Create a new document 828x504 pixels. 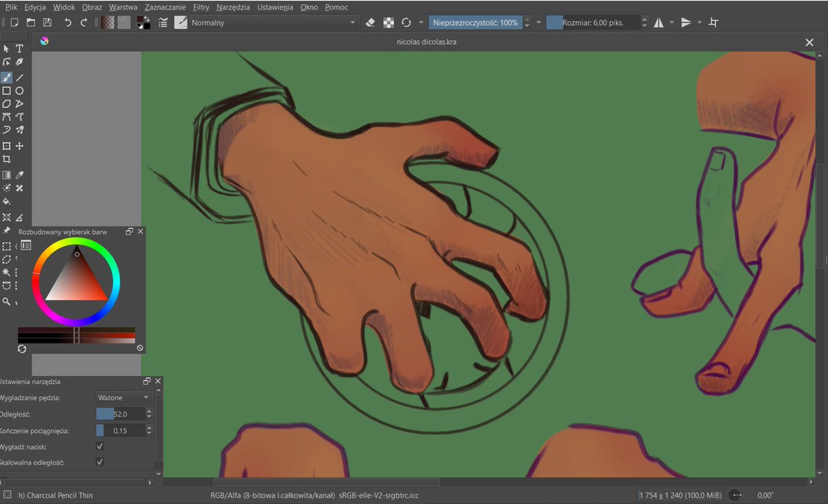(x=14, y=23)
